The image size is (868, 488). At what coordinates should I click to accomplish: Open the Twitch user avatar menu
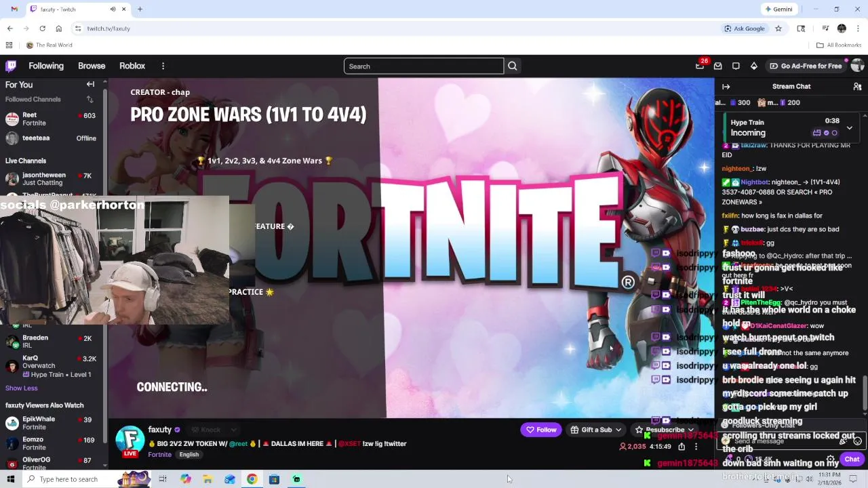(857, 66)
